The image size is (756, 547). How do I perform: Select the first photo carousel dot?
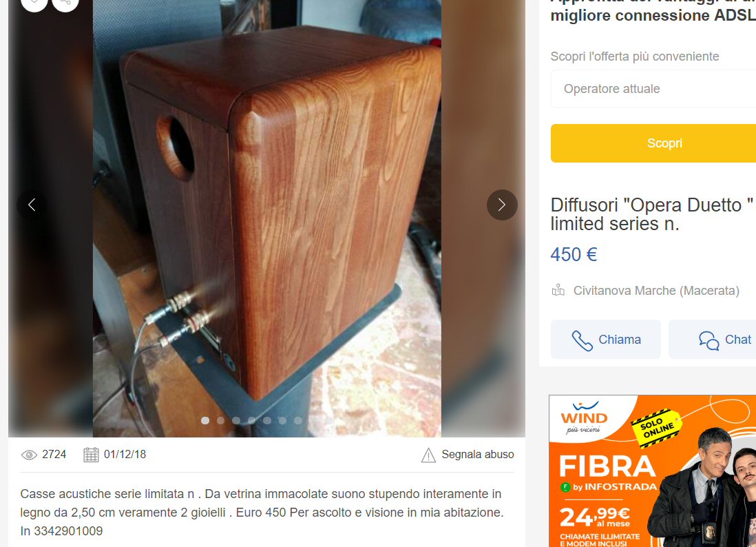coord(205,421)
